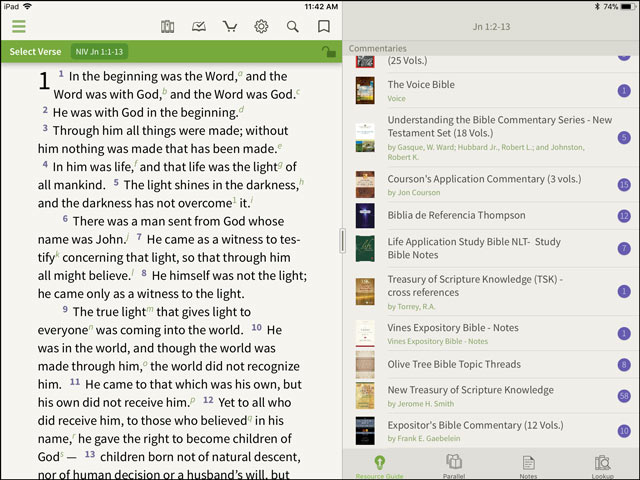Tap the count badge 10 for Expositor's Commentary
The height and width of the screenshot is (480, 640).
coord(624,431)
